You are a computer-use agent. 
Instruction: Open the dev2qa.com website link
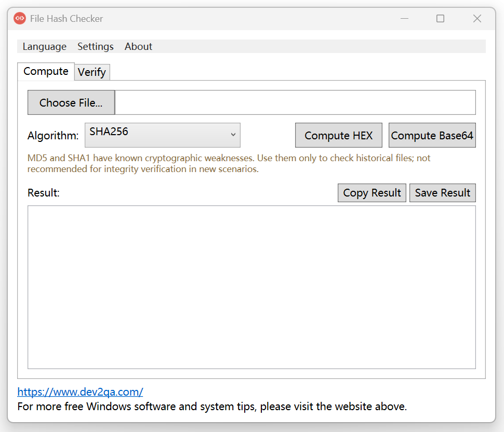[x=80, y=392]
